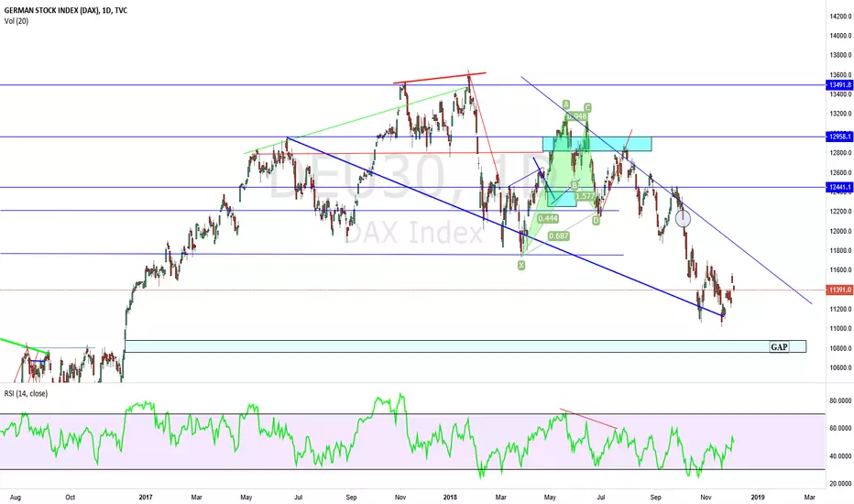
Task: Click the harmonic pattern point B label
Action: coord(574,185)
